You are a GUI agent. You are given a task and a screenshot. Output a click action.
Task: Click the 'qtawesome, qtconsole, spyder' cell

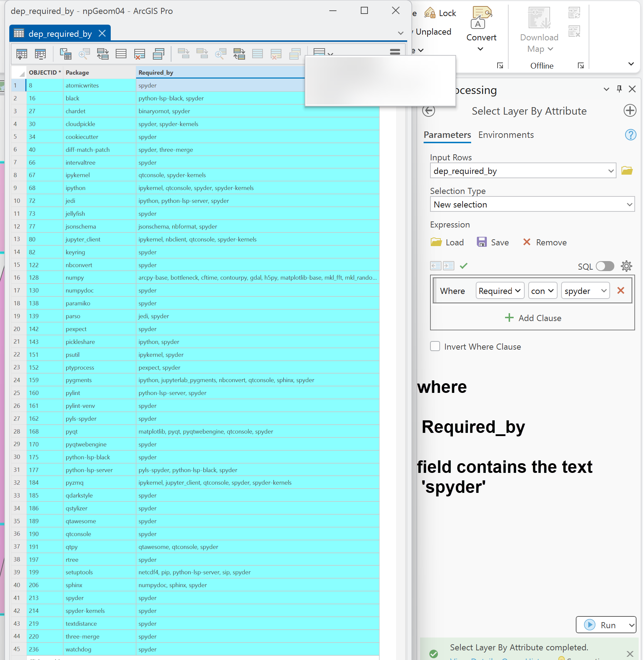258,547
